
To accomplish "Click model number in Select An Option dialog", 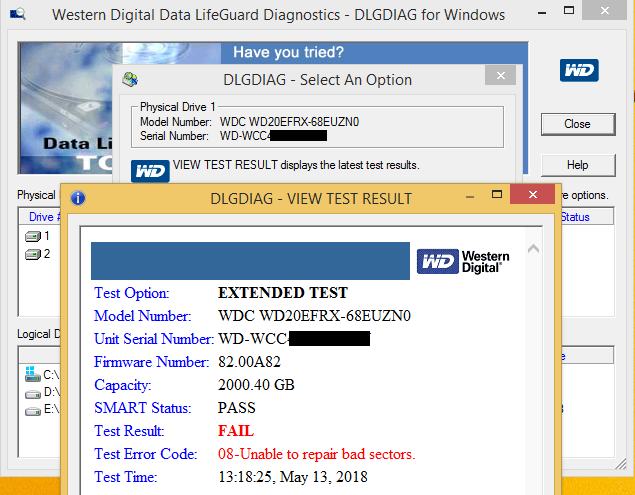I will [x=290, y=122].
